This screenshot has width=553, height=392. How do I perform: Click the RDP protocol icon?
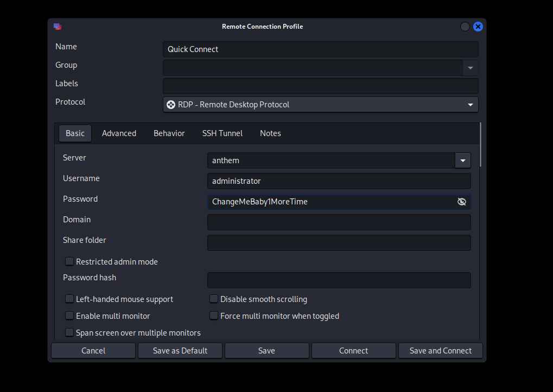[x=170, y=105]
